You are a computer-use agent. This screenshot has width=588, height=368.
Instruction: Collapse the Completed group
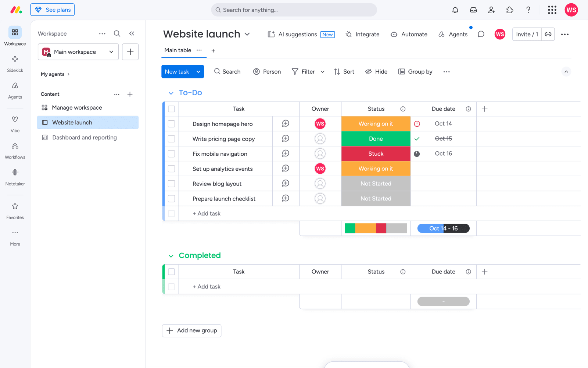tap(171, 256)
